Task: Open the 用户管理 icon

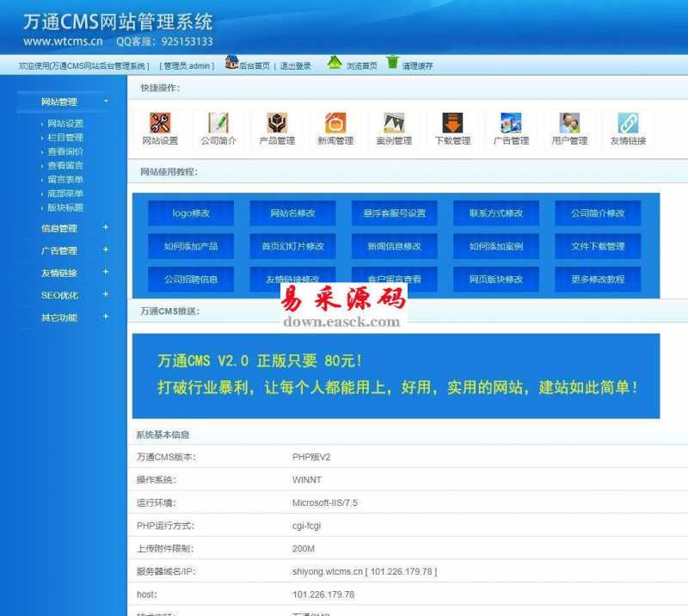Action: coord(569,124)
